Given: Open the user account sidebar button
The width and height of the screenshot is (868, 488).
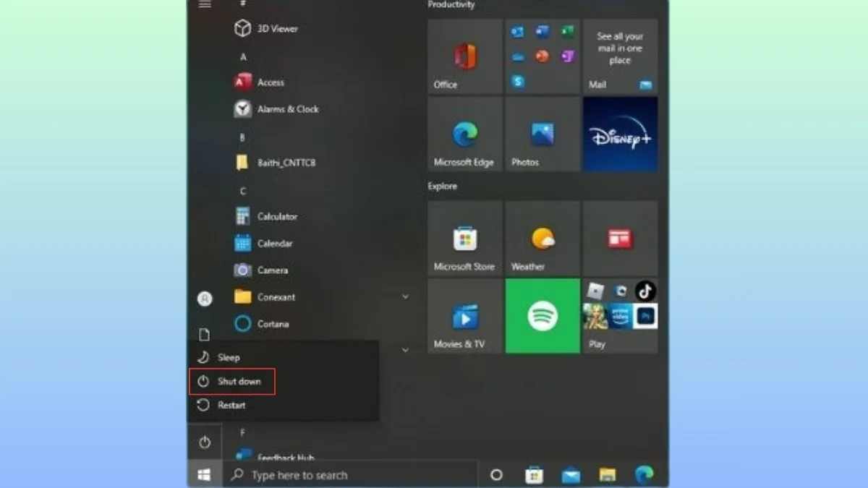Looking at the screenshot, I should tap(204, 298).
